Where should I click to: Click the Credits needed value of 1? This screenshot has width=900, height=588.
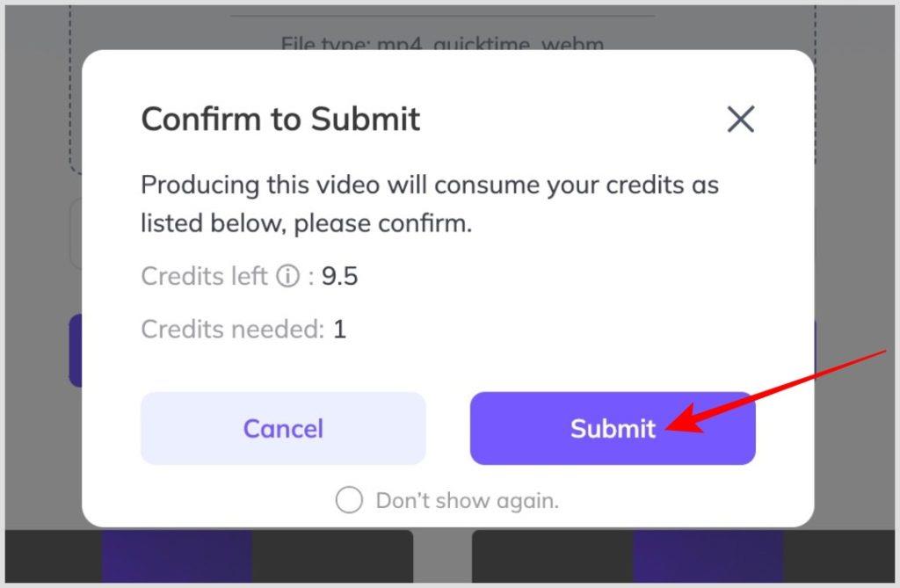coord(340,330)
